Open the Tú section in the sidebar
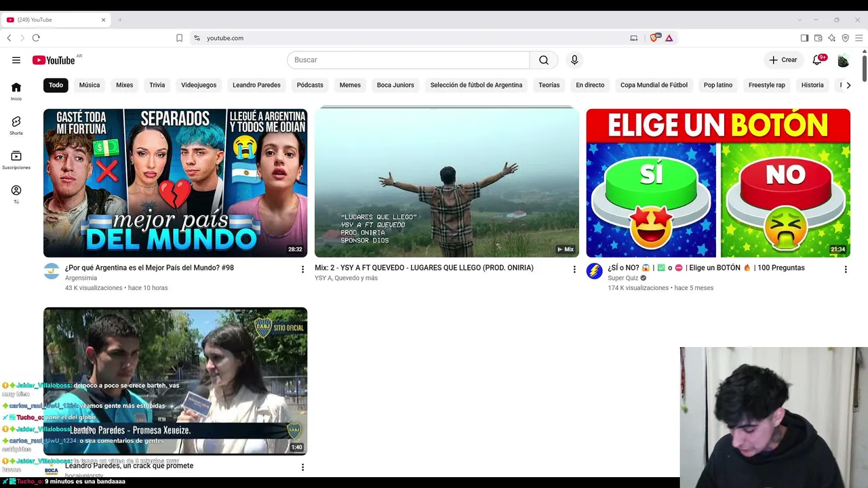Screen dimensions: 868x488 click(16, 195)
